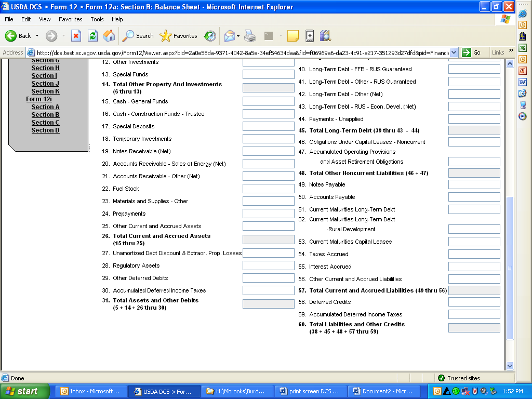Expand the address bar dropdown
The height and width of the screenshot is (399, 532).
pos(454,52)
